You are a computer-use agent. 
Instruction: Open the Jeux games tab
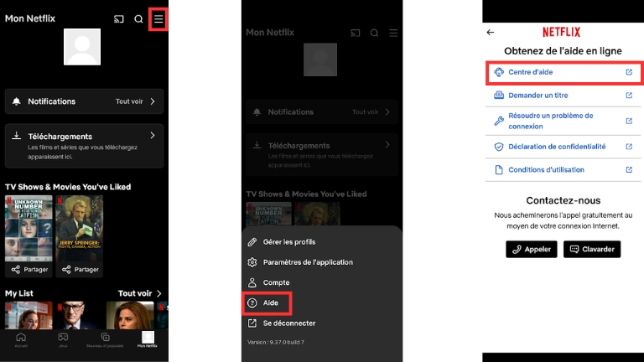click(x=63, y=339)
